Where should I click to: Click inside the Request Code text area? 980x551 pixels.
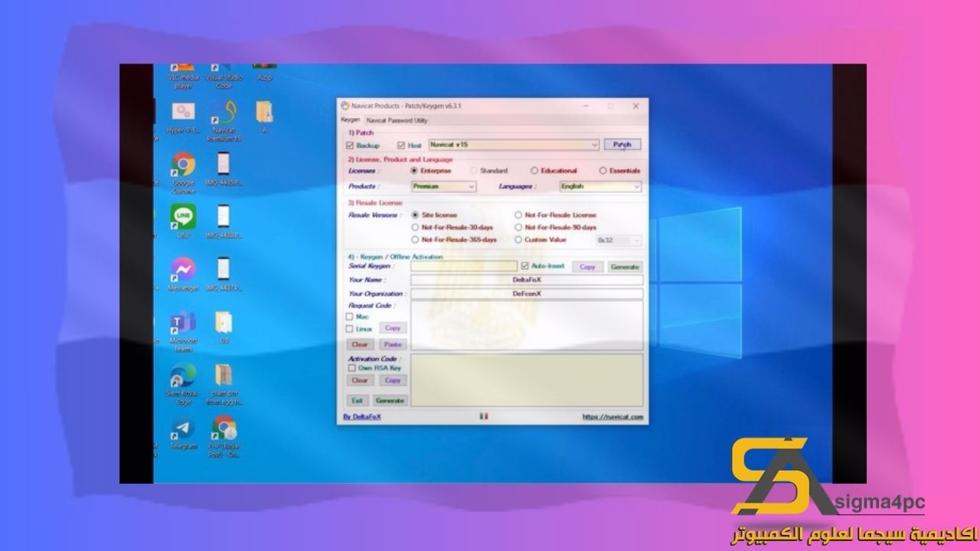(527, 324)
